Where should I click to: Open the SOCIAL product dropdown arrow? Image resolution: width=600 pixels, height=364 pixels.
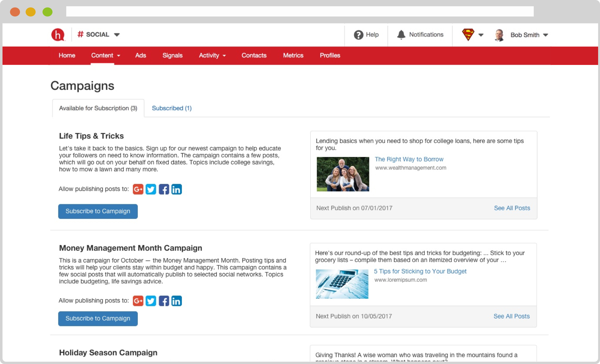pyautogui.click(x=117, y=35)
